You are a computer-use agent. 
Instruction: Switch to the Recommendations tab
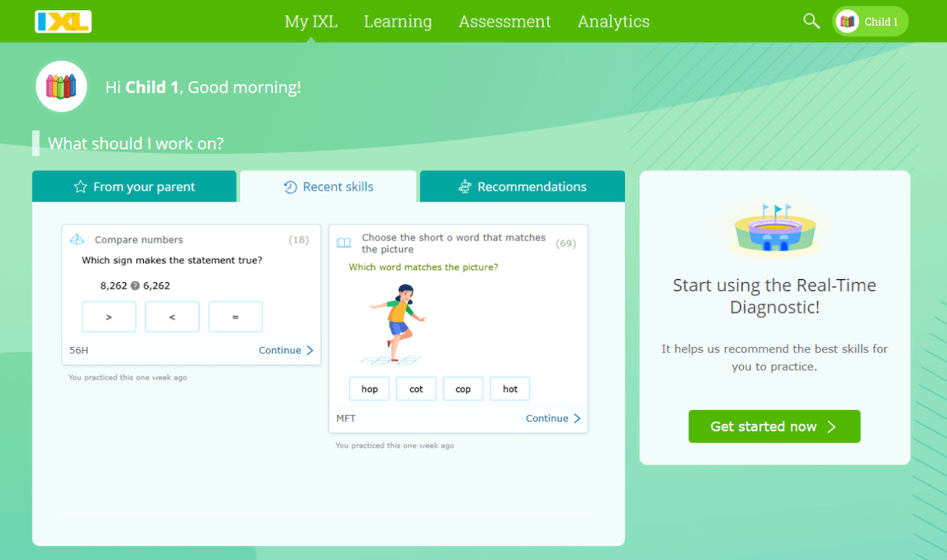tap(522, 187)
